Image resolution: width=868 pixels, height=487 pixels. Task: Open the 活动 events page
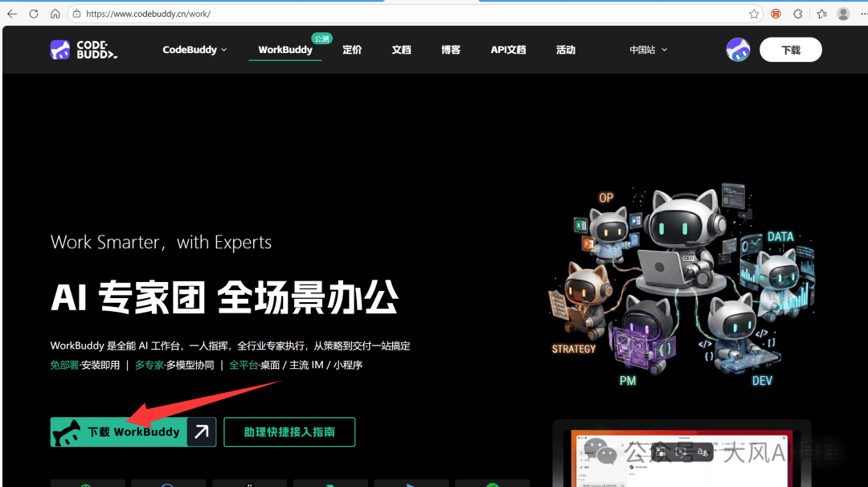coord(566,50)
